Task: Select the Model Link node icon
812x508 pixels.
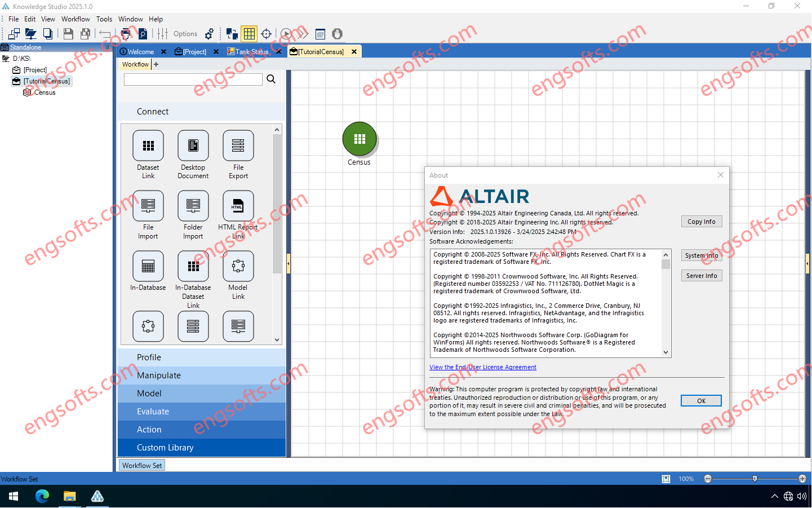Action: pyautogui.click(x=238, y=266)
